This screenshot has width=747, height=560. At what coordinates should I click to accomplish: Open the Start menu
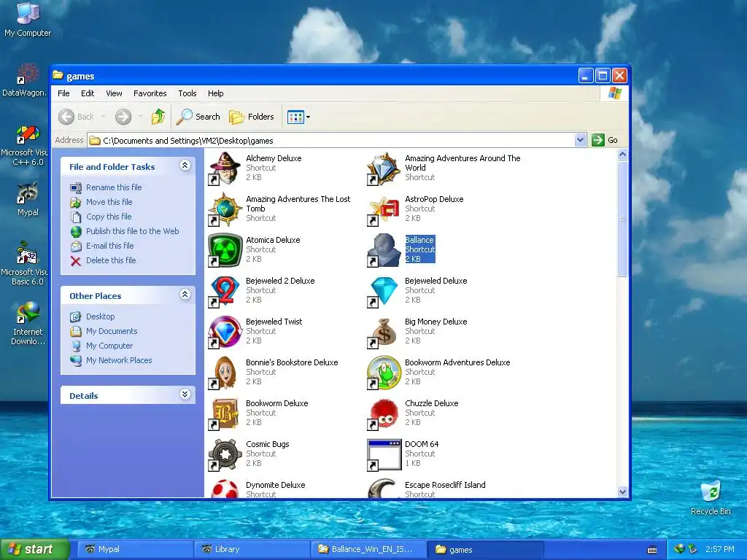[x=35, y=550]
